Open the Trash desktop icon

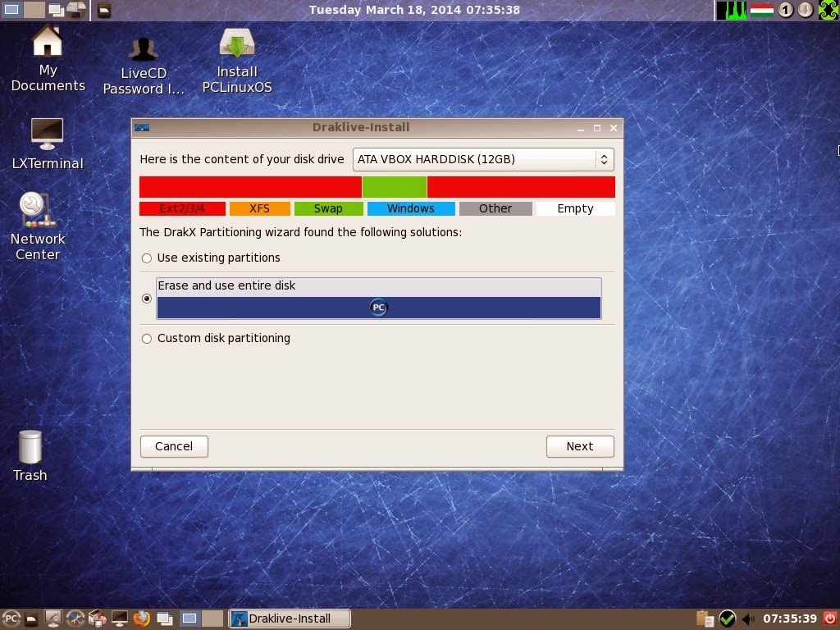[30, 455]
